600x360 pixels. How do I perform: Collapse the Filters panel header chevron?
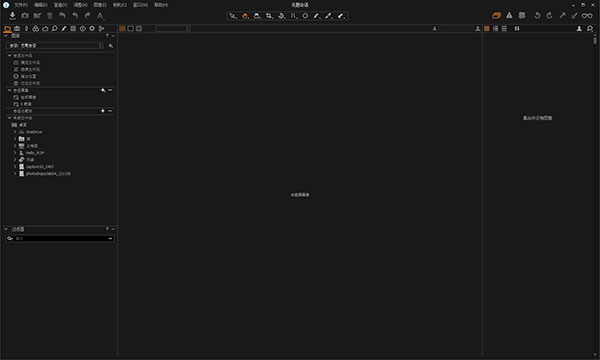[6, 229]
